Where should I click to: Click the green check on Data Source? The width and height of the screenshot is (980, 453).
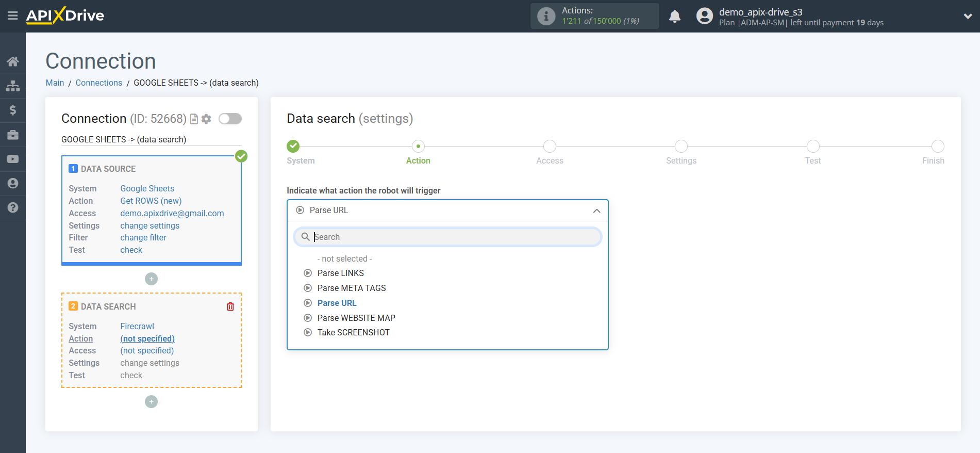241,156
